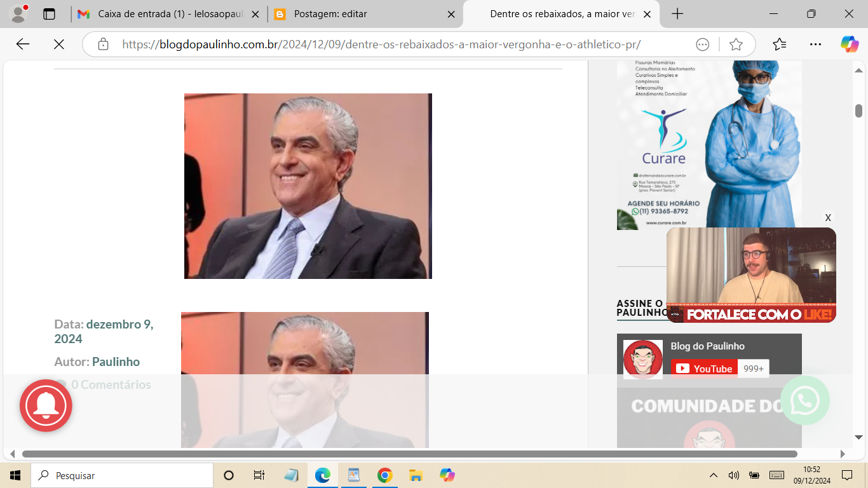Open the volume control tray icon

[x=734, y=475]
